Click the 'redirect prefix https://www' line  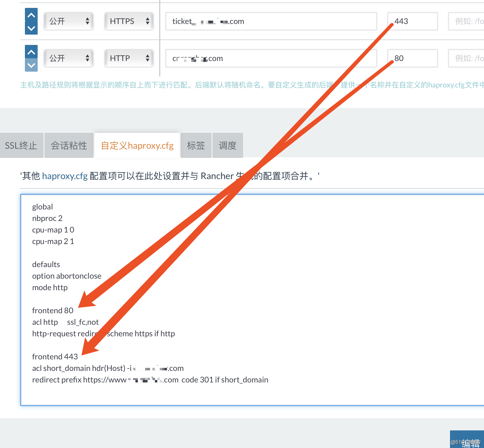tap(150, 380)
